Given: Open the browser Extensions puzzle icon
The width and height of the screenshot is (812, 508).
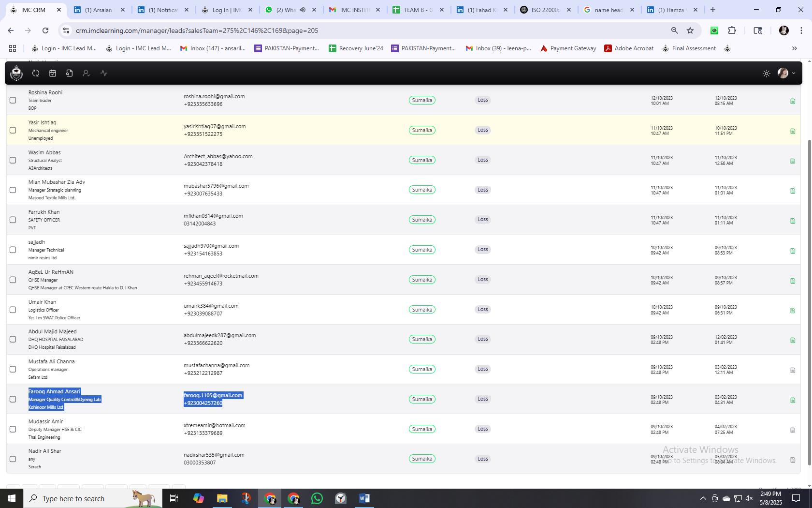Looking at the screenshot, I should [732, 30].
